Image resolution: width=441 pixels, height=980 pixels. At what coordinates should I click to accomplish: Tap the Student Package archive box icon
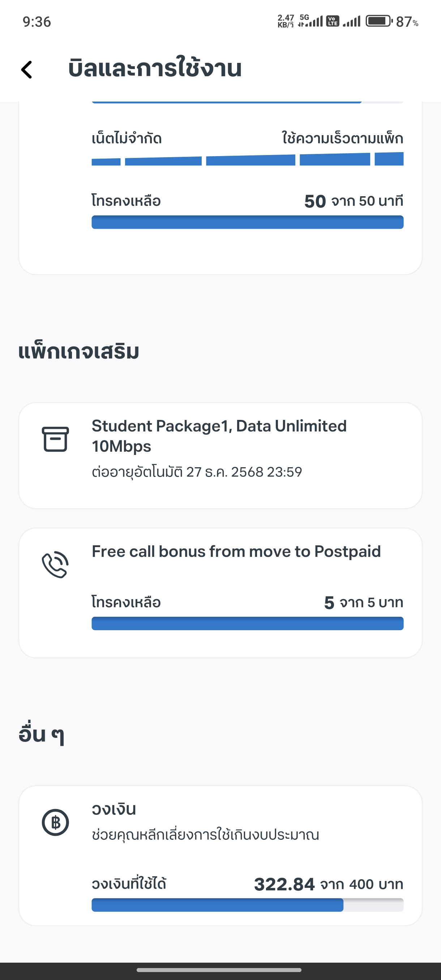[x=55, y=439]
